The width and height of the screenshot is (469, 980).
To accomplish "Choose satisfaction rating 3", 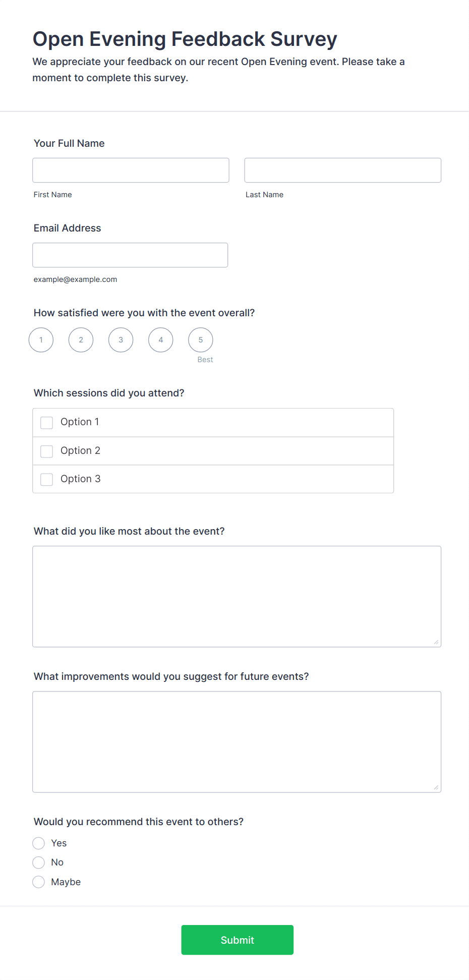I will tap(121, 340).
